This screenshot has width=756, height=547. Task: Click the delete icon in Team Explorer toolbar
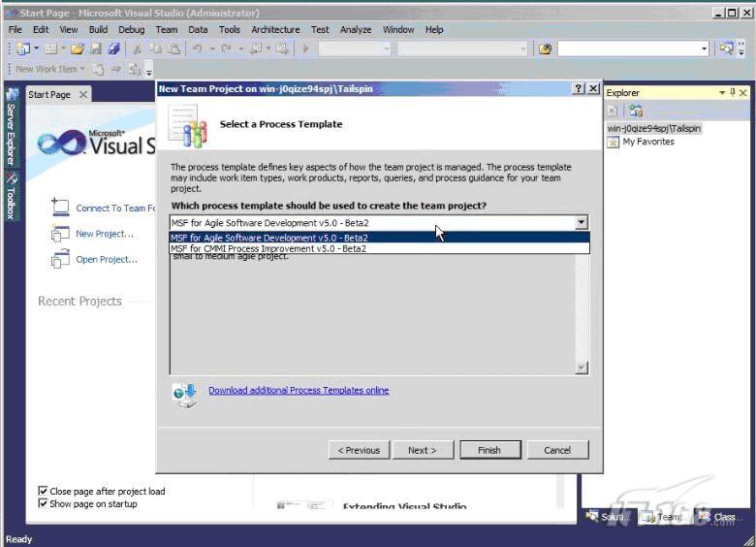pos(613,111)
